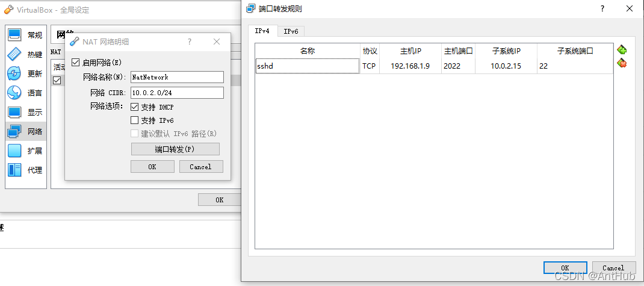Toggle the 启用网络 checkbox
Viewport: 644px width, 286px height.
(x=75, y=63)
